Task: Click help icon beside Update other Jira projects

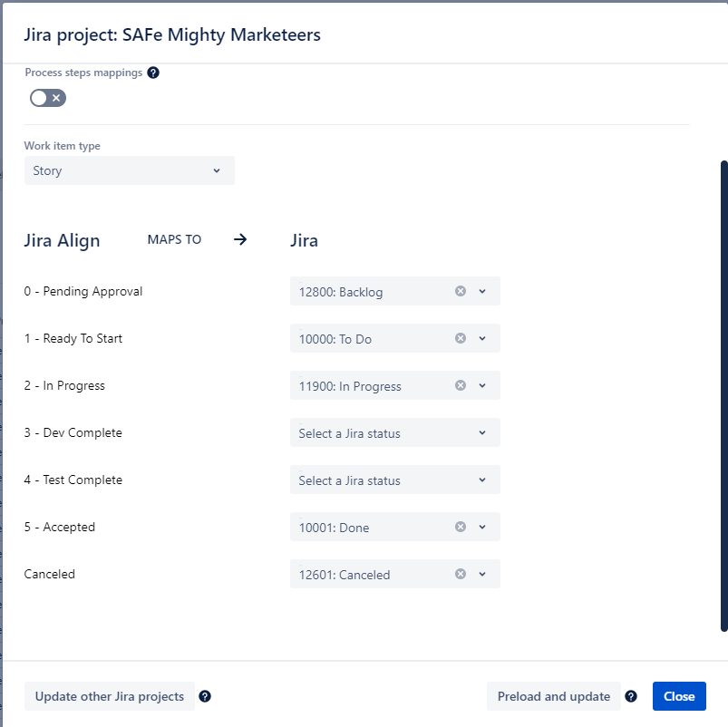Action: [205, 696]
